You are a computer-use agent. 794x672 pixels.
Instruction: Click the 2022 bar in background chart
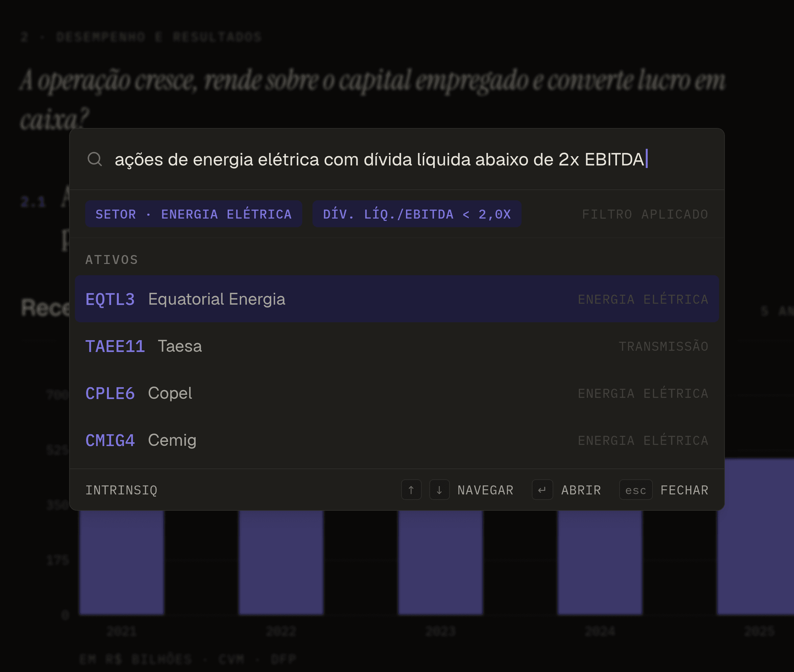pyautogui.click(x=281, y=562)
